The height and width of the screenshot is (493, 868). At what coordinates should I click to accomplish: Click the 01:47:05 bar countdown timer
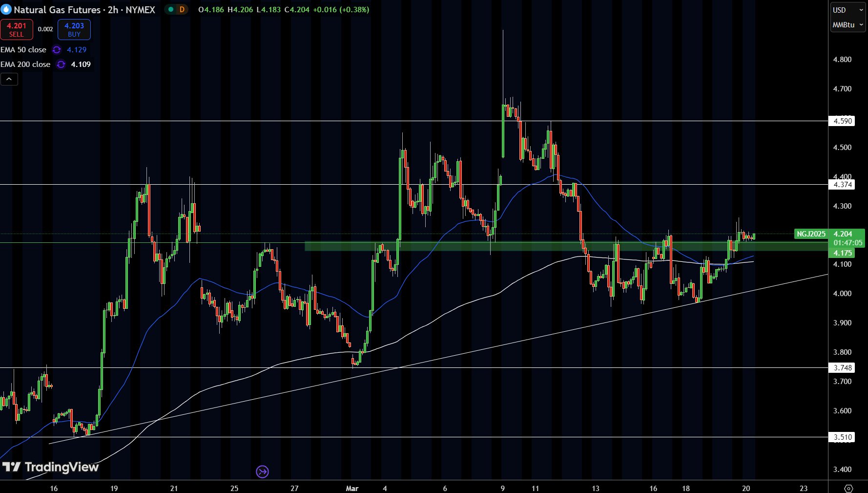click(847, 243)
